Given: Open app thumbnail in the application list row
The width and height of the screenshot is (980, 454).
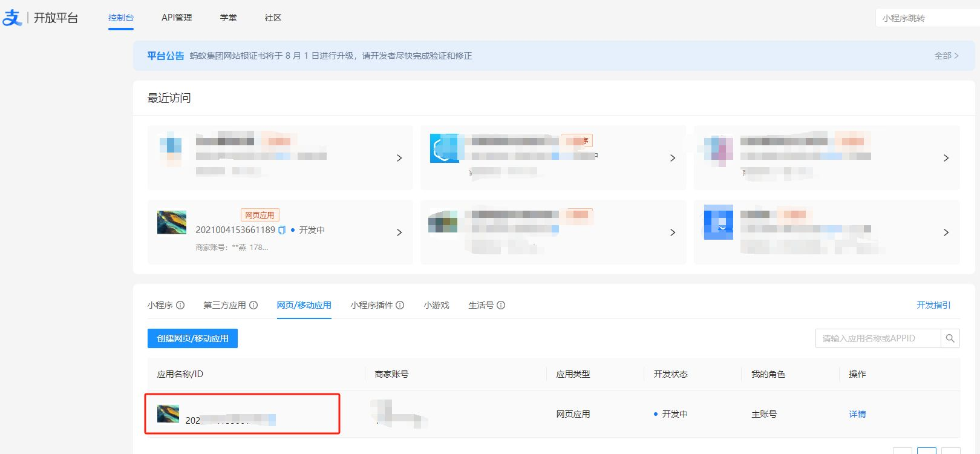Looking at the screenshot, I should click(x=168, y=414).
